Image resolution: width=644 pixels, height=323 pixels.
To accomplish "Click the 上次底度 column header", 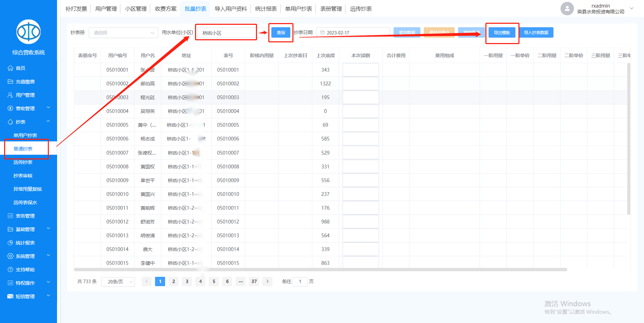I will [325, 55].
